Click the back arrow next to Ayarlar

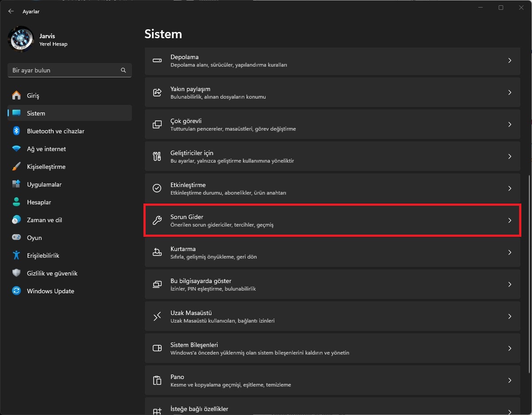[11, 11]
